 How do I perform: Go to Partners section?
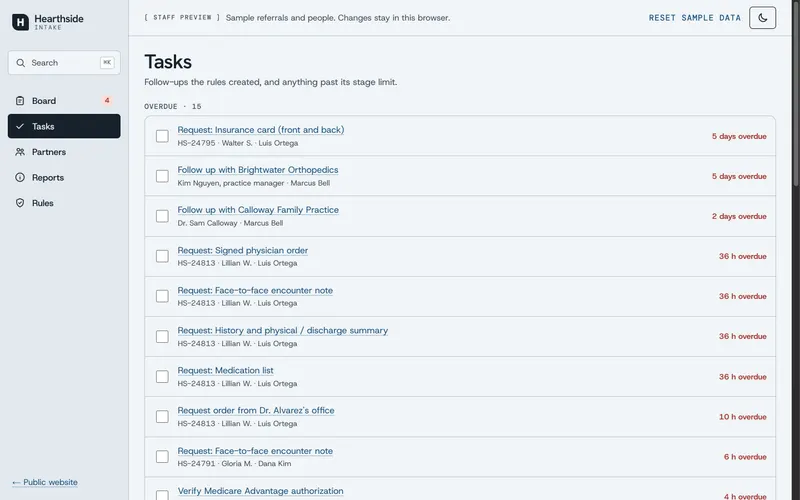point(64,152)
